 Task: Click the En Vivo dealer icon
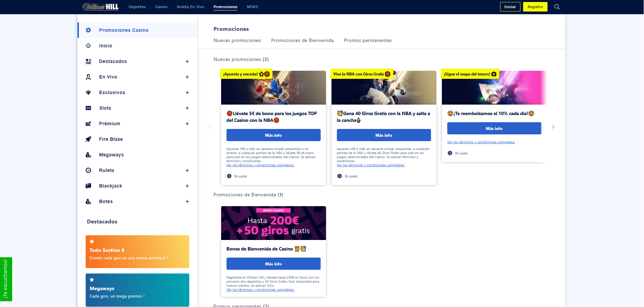click(x=88, y=77)
